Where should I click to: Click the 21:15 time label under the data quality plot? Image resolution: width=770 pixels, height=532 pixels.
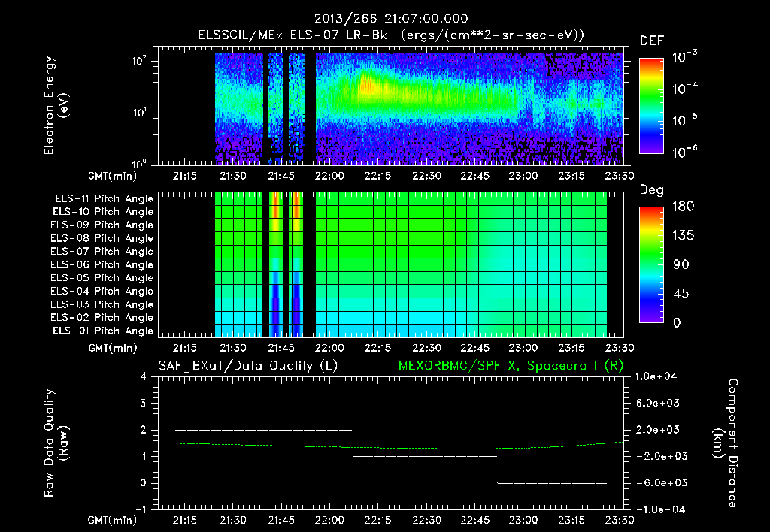(184, 520)
